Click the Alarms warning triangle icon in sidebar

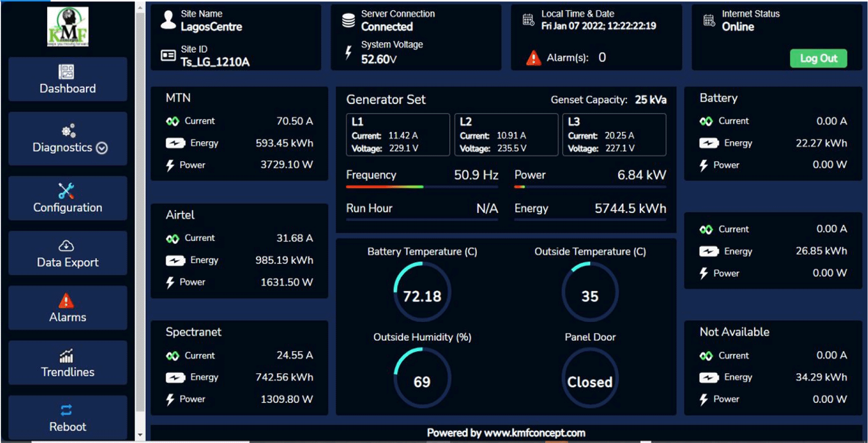pyautogui.click(x=66, y=300)
